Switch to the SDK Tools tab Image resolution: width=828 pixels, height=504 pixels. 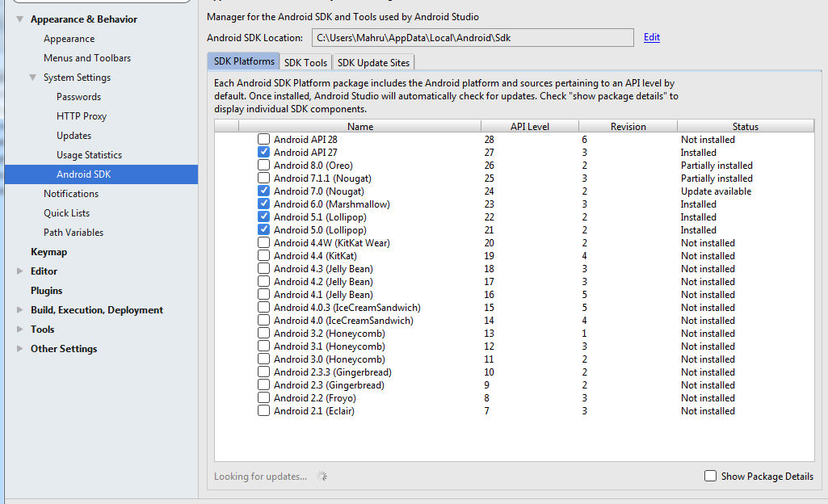(305, 62)
